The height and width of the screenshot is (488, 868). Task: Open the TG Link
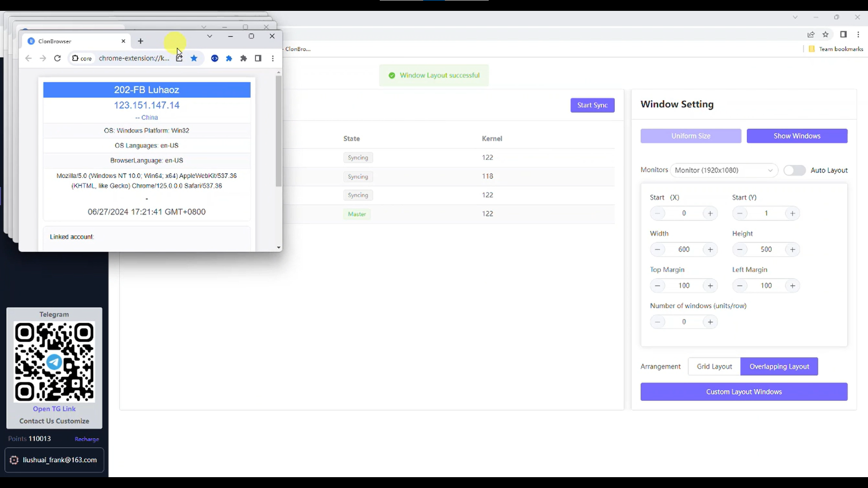click(54, 409)
